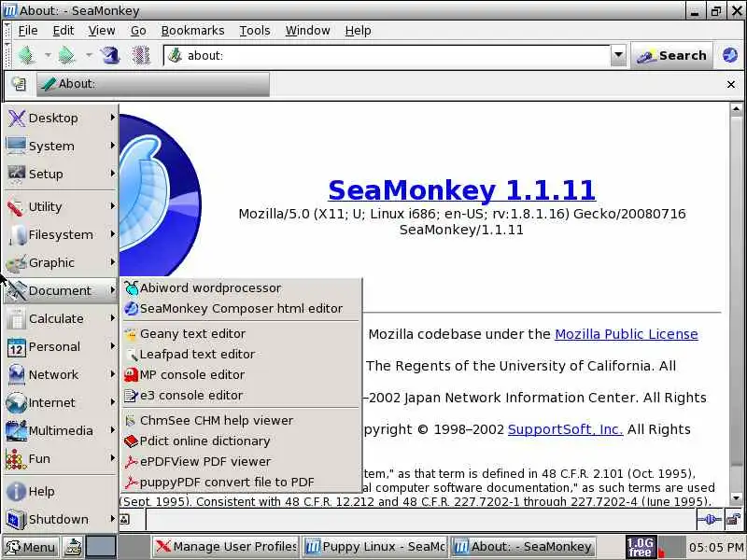Open the File menu
747x560 pixels.
28,31
